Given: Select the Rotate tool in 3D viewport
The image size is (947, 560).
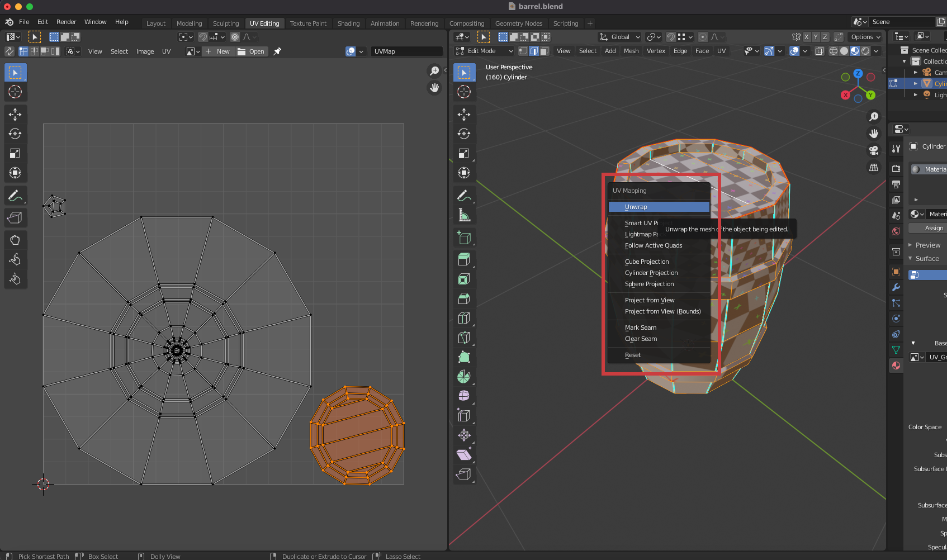Looking at the screenshot, I should pos(463,134).
